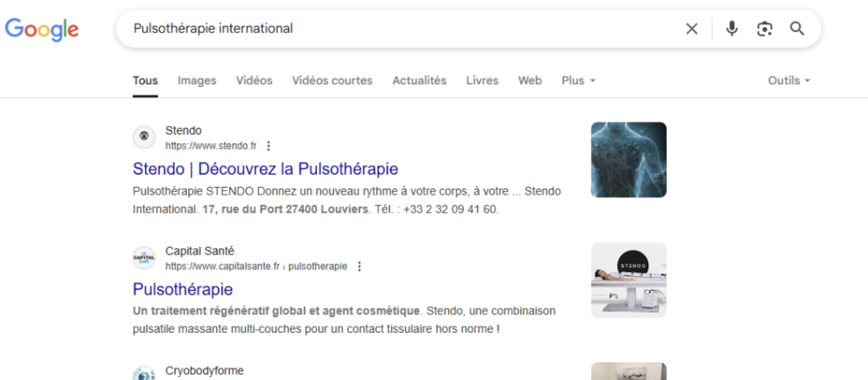Open three-dot menu next to stendo.fr URL
Screen dimensions: 868x380
click(269, 146)
